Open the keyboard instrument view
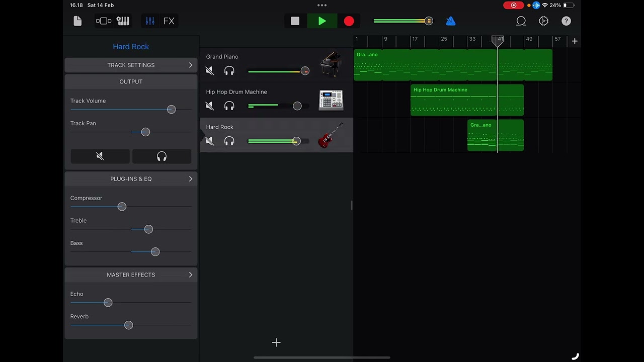The image size is (644, 362). click(123, 21)
